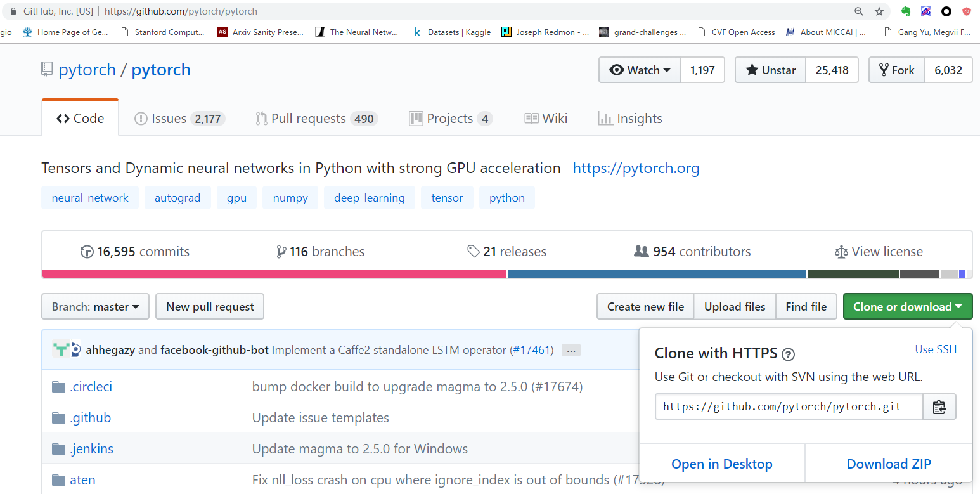980x494 pixels.
Task: Click the browser address bar URL
Action: pyautogui.click(x=181, y=11)
